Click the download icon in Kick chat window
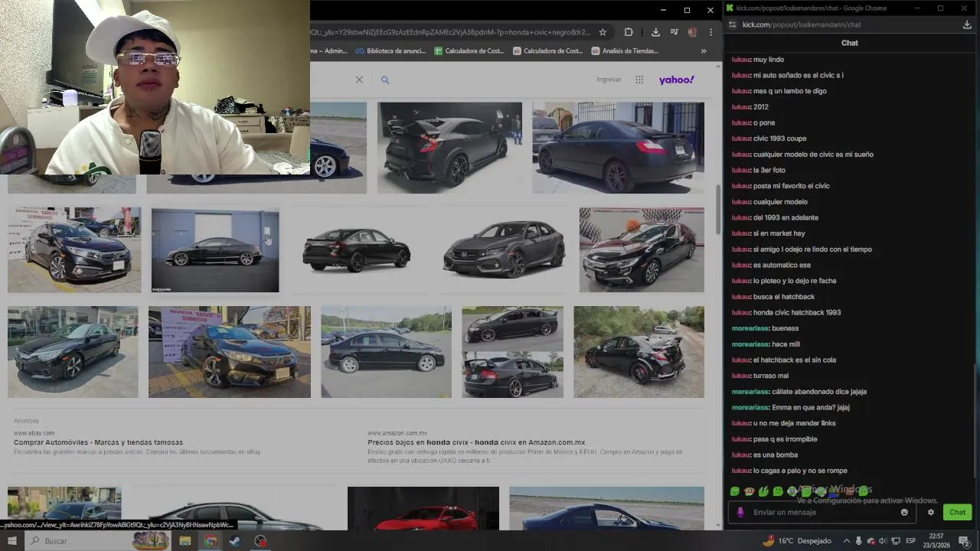 [x=967, y=24]
